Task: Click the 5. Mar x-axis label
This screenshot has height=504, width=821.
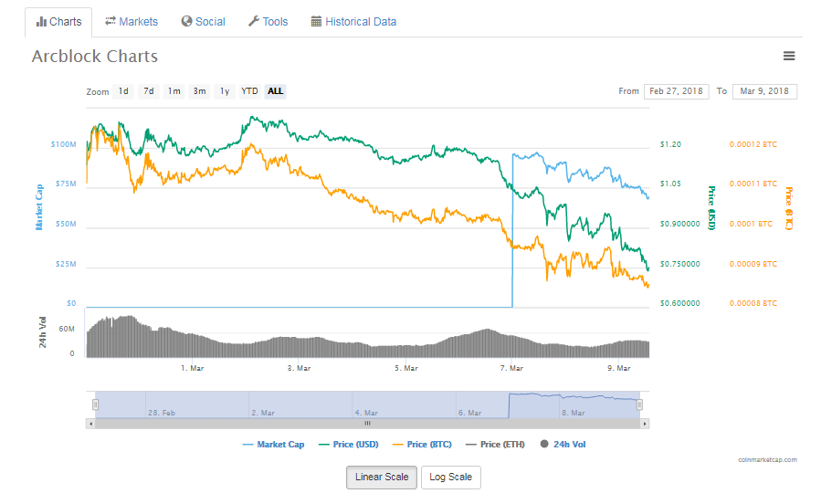Action: coord(406,369)
